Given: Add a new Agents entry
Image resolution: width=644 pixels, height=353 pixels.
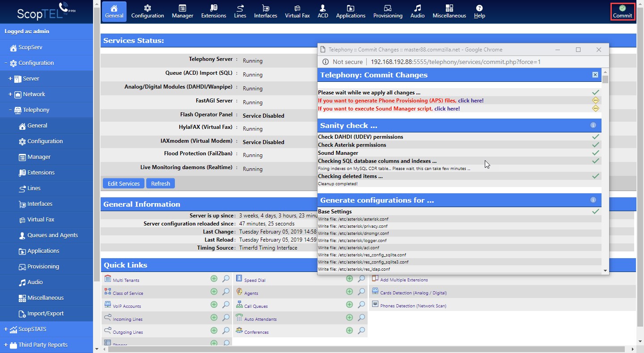Looking at the screenshot, I should (349, 292).
